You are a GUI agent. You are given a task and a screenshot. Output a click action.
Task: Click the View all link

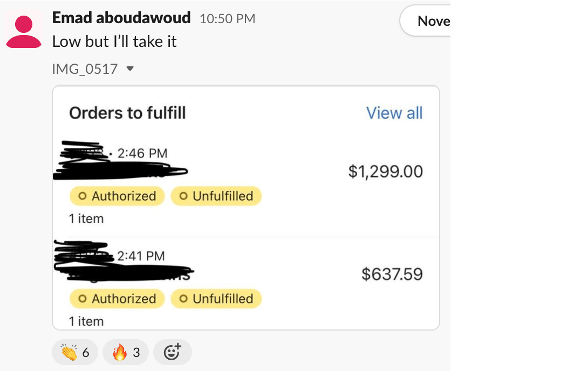[394, 113]
